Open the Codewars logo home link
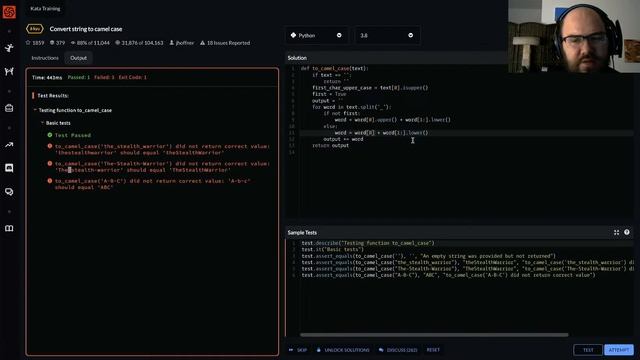640x360 pixels. pyautogui.click(x=9, y=11)
